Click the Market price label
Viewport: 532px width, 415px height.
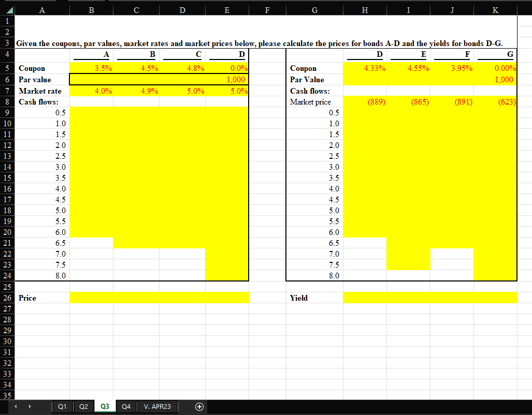[310, 102]
